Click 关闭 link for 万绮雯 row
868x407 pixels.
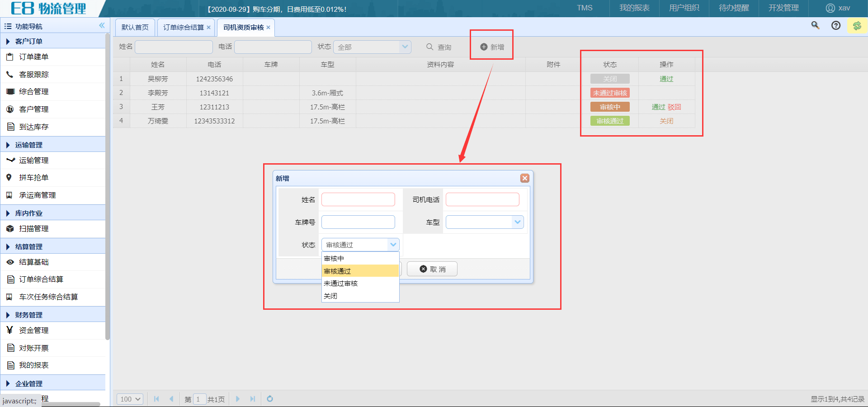click(x=666, y=121)
